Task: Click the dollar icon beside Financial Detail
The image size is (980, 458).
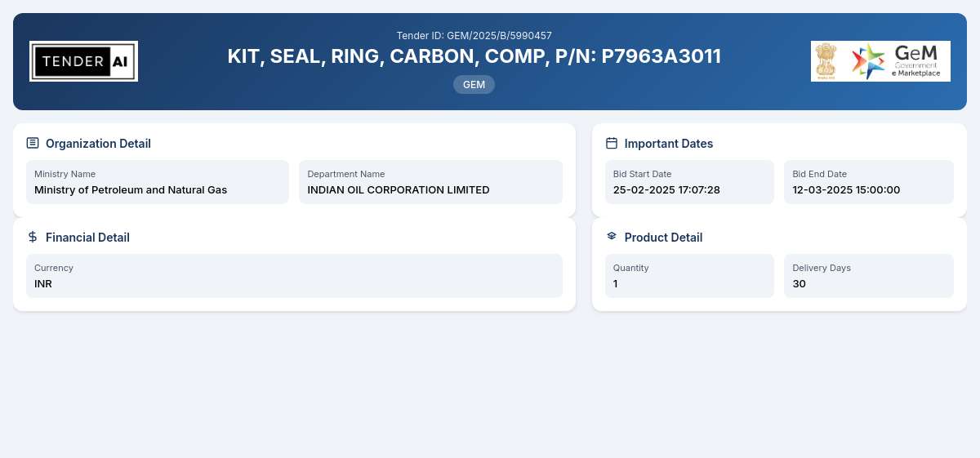Action: tap(33, 238)
